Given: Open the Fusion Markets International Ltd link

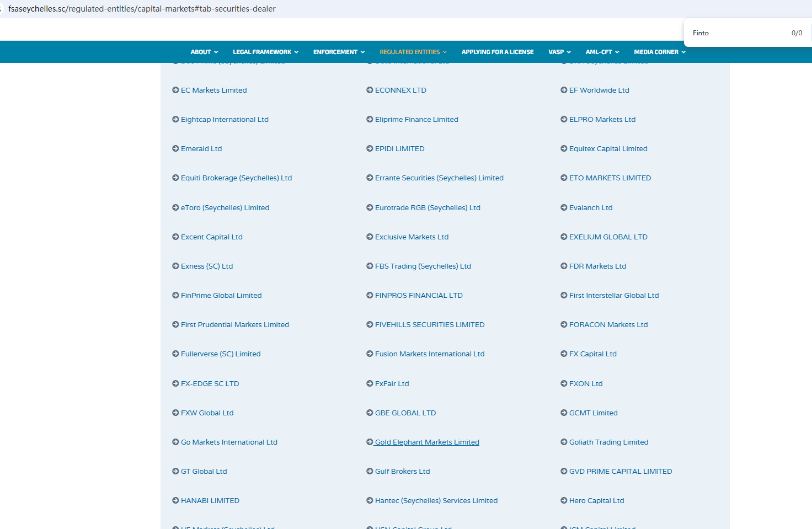Looking at the screenshot, I should click(430, 354).
